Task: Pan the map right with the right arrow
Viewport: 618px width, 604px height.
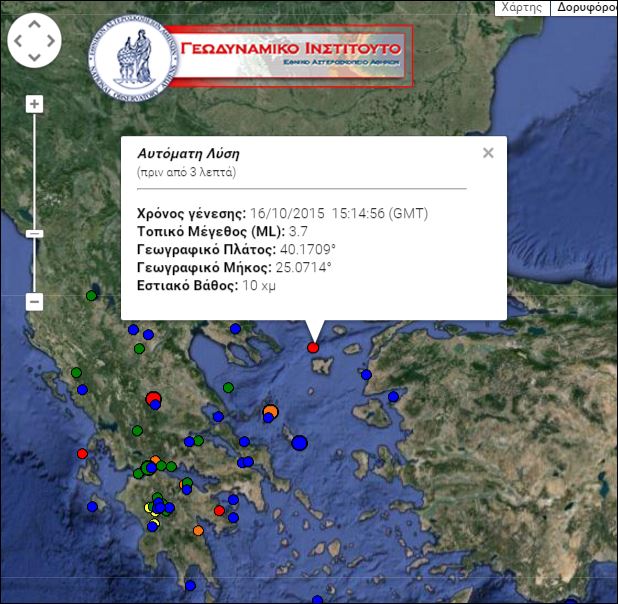Action: point(51,41)
